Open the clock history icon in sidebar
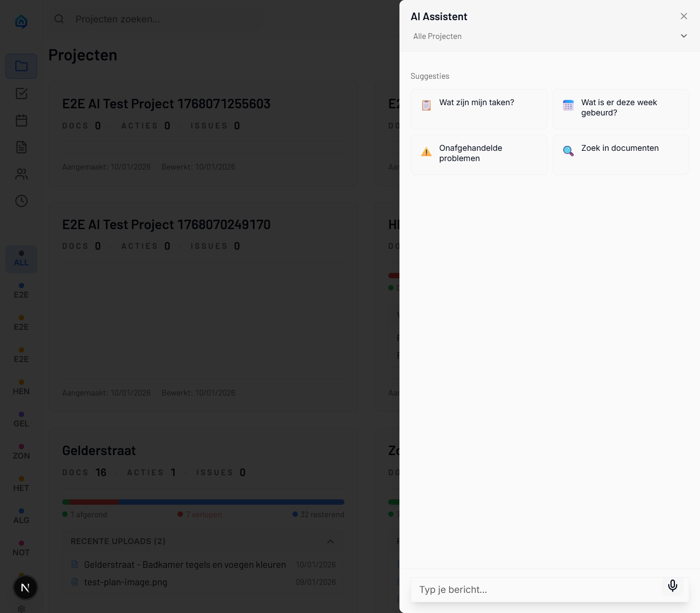This screenshot has height=613, width=700. pyautogui.click(x=21, y=201)
